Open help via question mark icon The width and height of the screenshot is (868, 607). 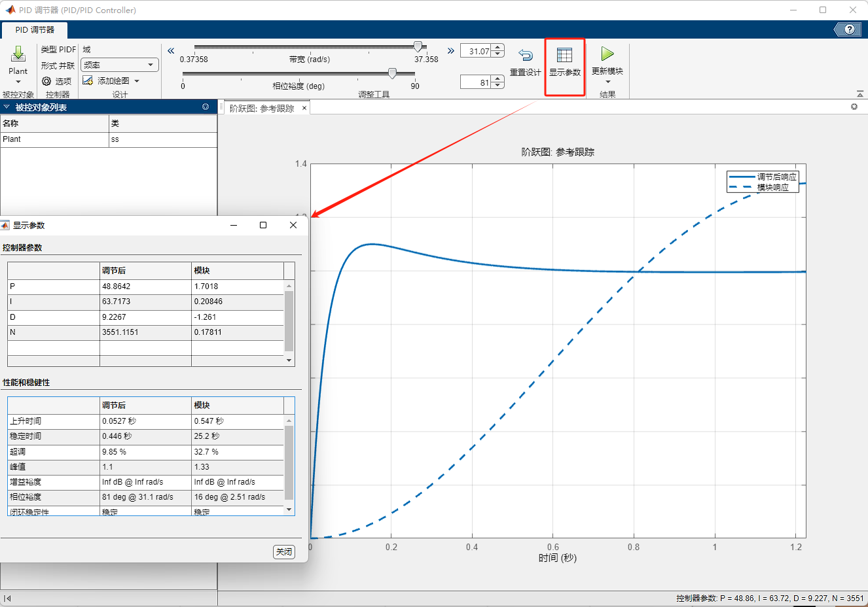click(x=849, y=29)
